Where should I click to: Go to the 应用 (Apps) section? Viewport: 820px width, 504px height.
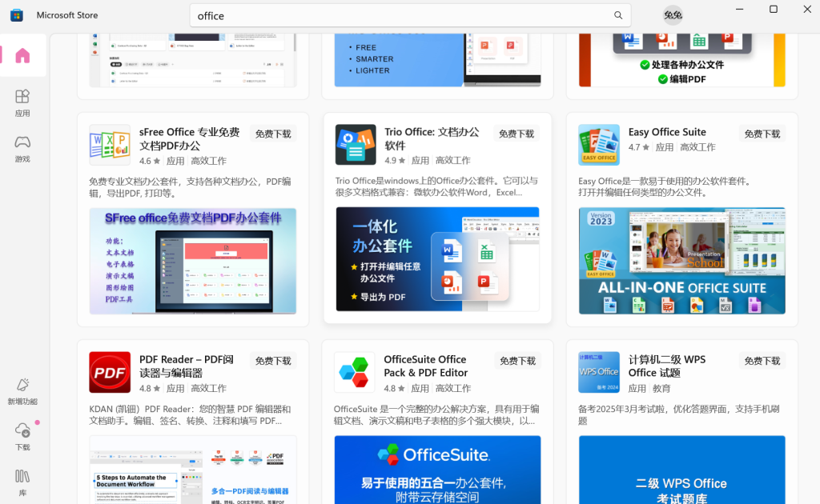click(x=22, y=103)
